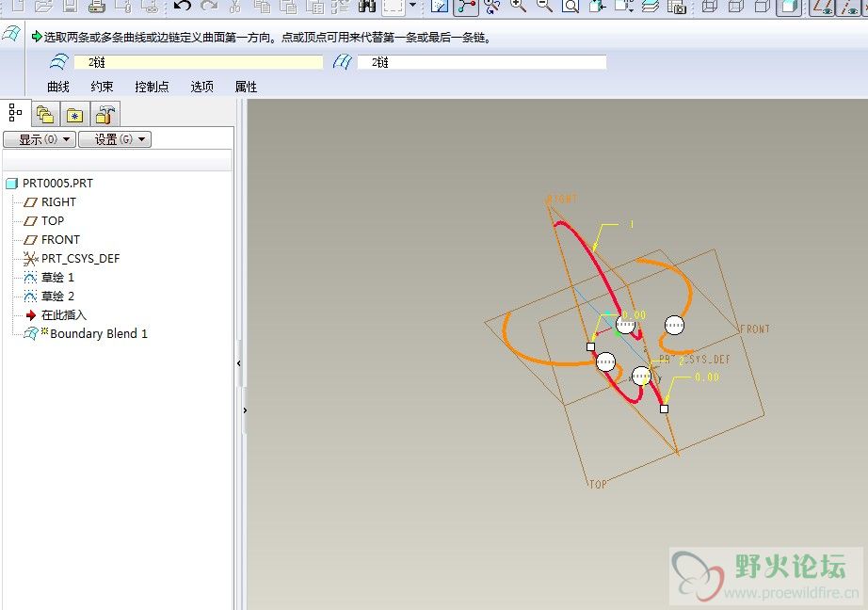The height and width of the screenshot is (610, 868).
Task: Activate first direction 2链 collector field
Action: click(x=199, y=62)
